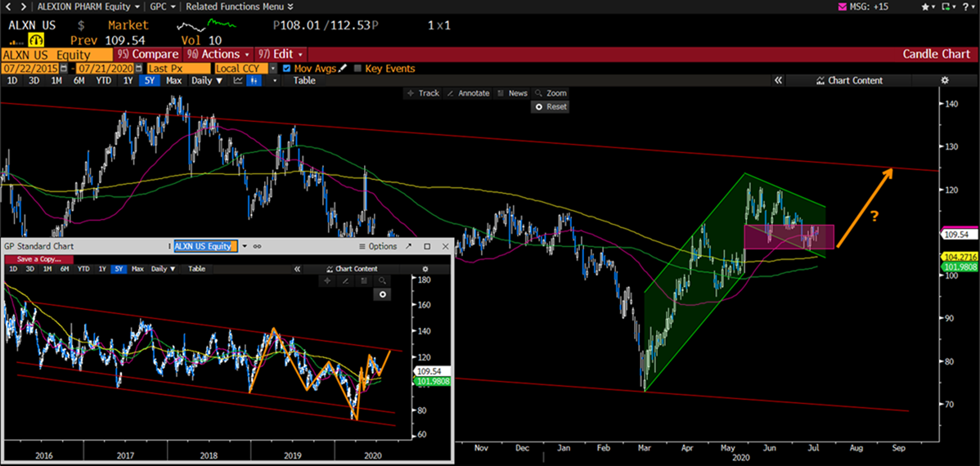Select 6M tab in GP Standard Chart

(x=65, y=269)
